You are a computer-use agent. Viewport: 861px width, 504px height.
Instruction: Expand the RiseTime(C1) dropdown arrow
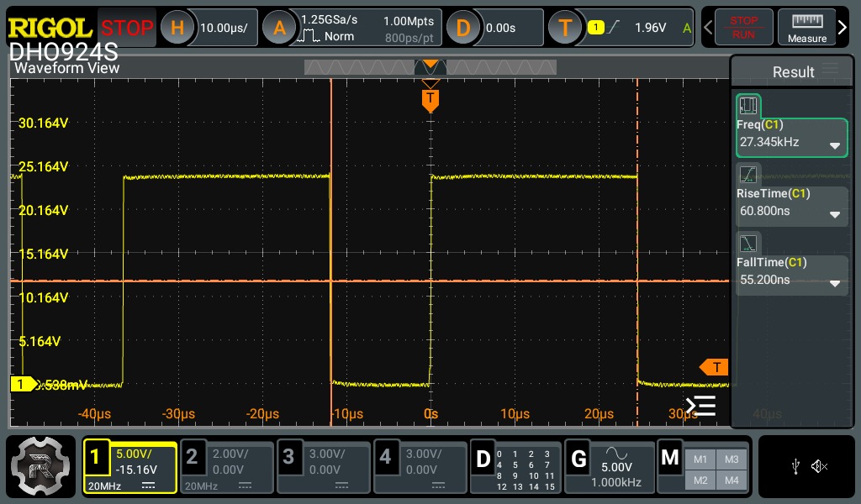point(834,214)
